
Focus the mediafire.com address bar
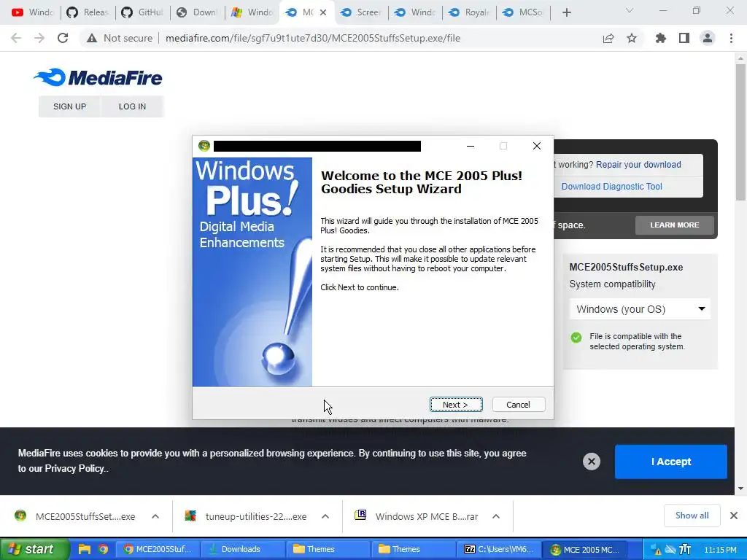(x=312, y=38)
